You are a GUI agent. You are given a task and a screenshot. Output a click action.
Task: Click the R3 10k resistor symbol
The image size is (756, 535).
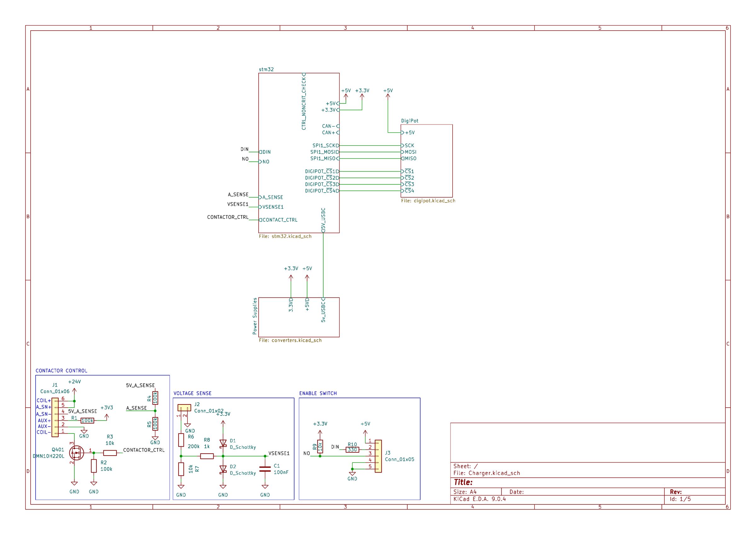tap(110, 453)
